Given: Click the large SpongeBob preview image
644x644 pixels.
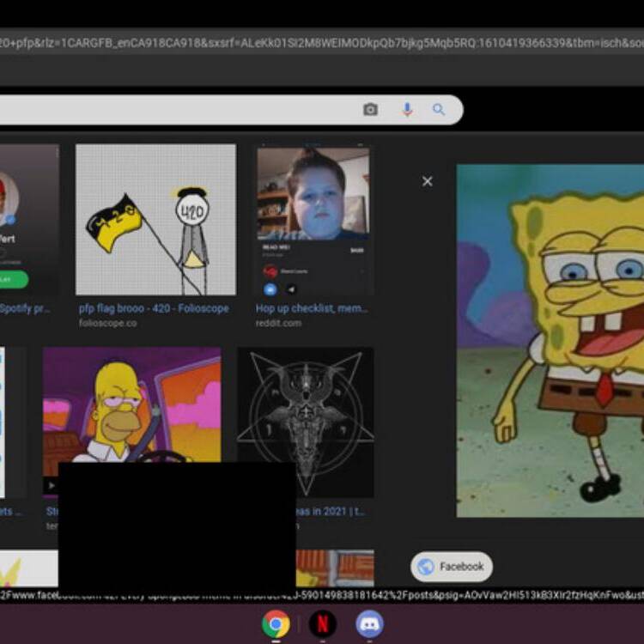Looking at the screenshot, I should pyautogui.click(x=550, y=341).
